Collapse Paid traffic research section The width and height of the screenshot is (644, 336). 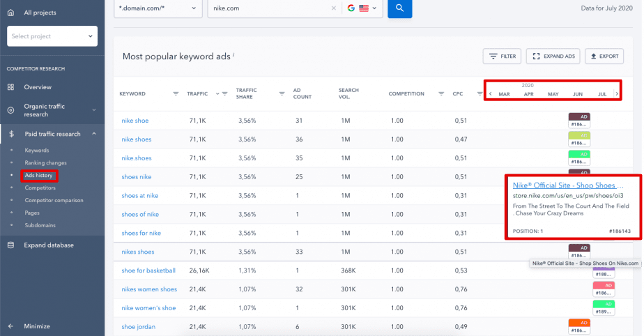tap(93, 134)
